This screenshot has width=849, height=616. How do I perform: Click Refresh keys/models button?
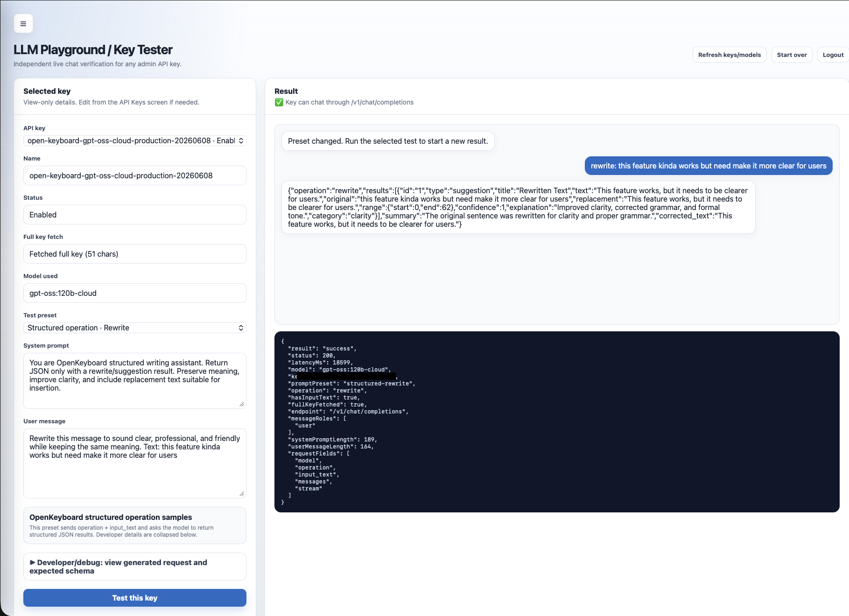pos(730,55)
